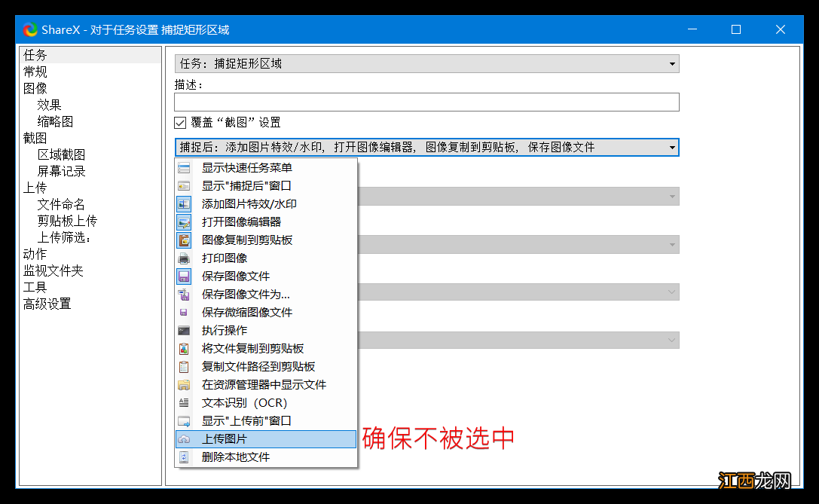819x504 pixels.
Task: Toggle 打开图像编辑器 menu entry
Action: (x=267, y=222)
